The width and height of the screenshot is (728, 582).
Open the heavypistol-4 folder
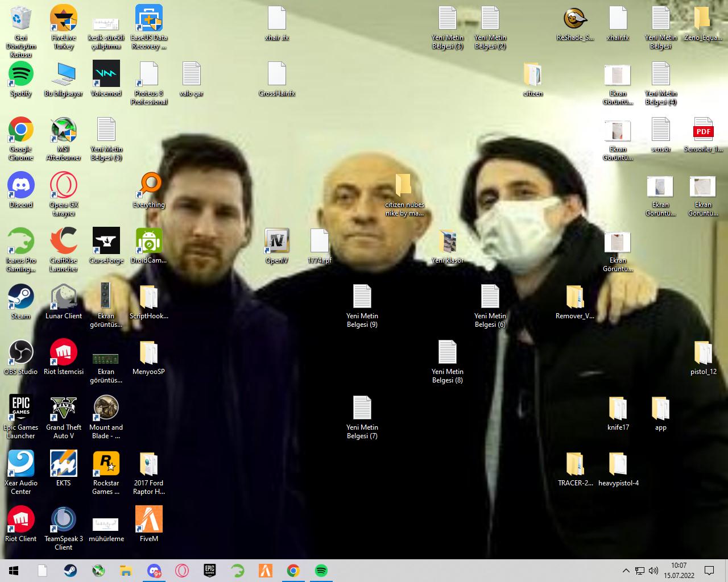pyautogui.click(x=618, y=468)
